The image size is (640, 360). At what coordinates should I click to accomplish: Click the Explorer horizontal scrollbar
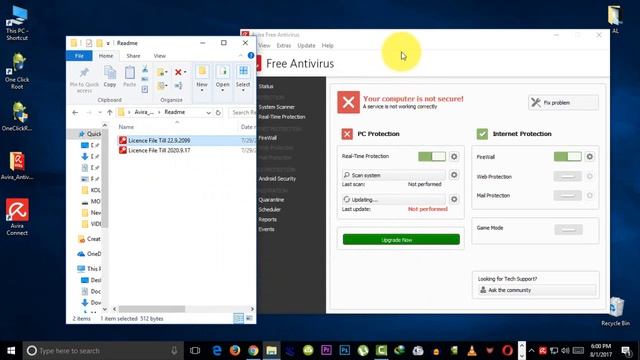click(x=152, y=309)
